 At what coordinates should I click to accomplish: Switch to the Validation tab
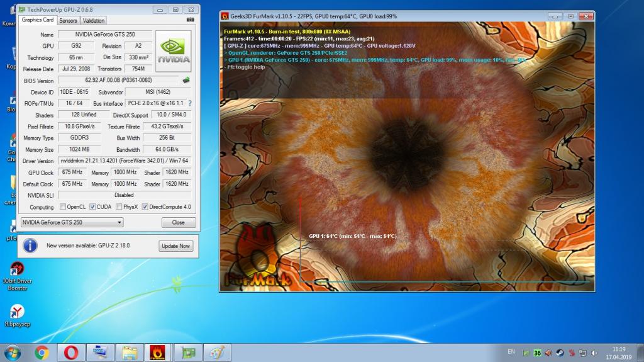click(94, 21)
